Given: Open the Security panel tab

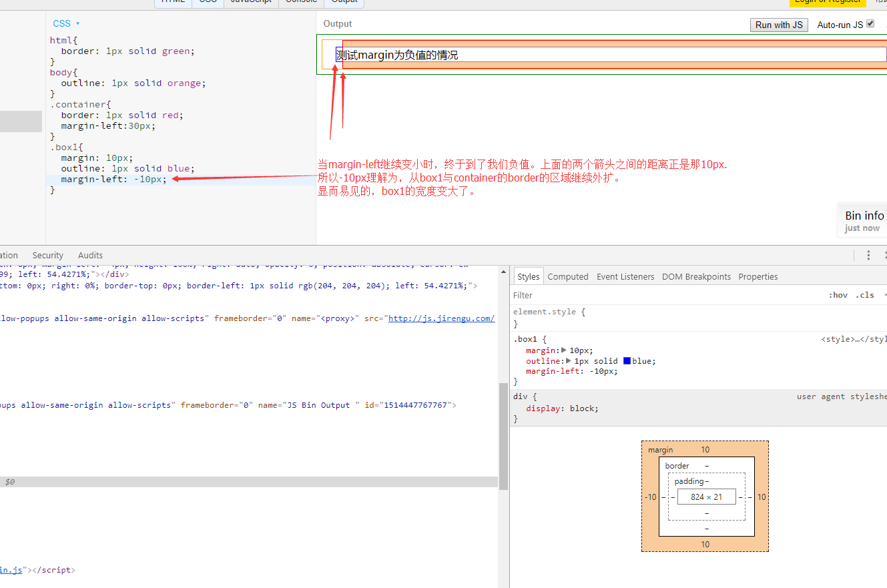Looking at the screenshot, I should (47, 255).
